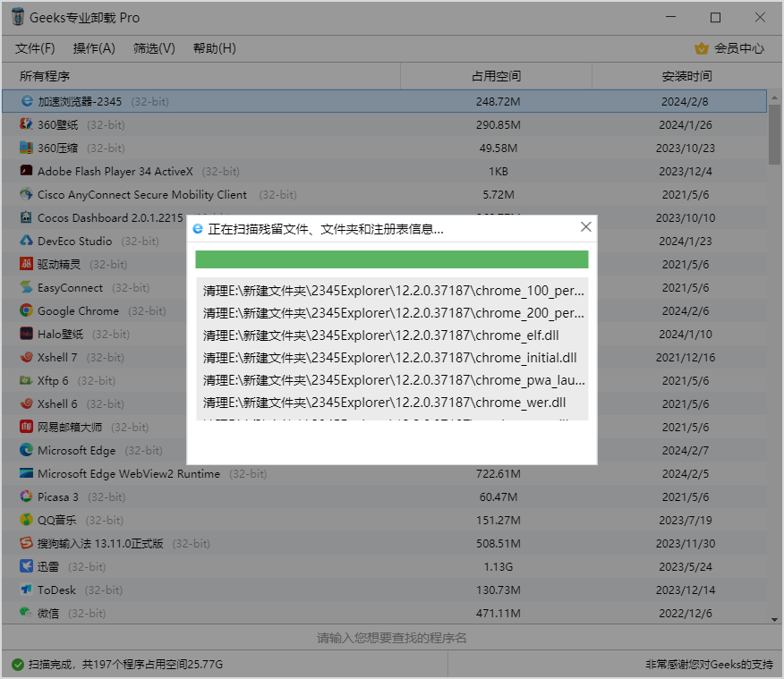Viewport: 784px width, 679px height.
Task: Click the 2023/10/23 install date
Action: 685,148
